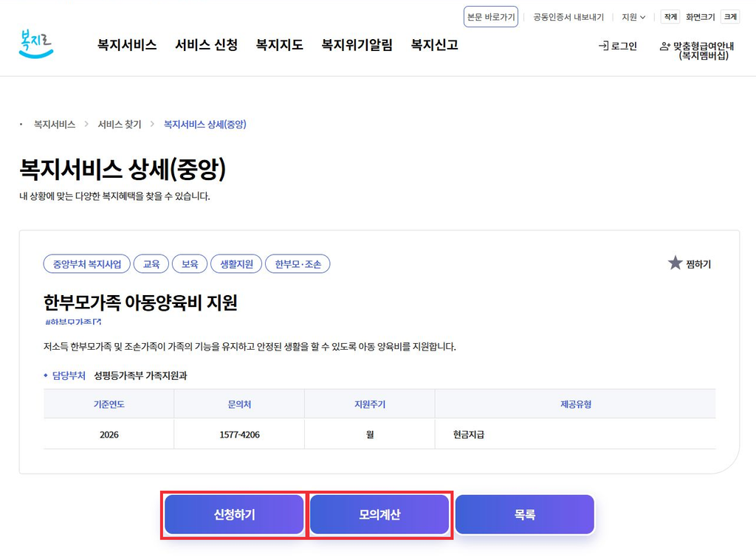Select the 중앙부처 복지사업 tag
This screenshot has height=560, width=756.
point(87,263)
